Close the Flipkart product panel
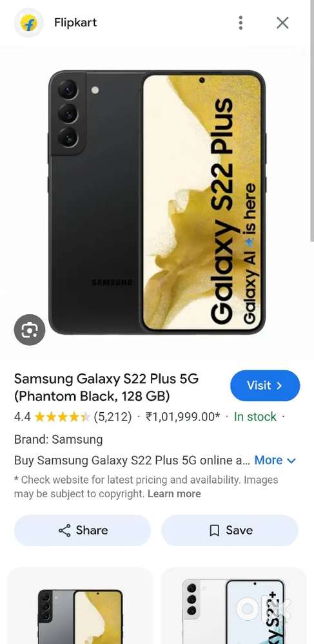Viewport: 314px width, 644px height. pos(282,23)
